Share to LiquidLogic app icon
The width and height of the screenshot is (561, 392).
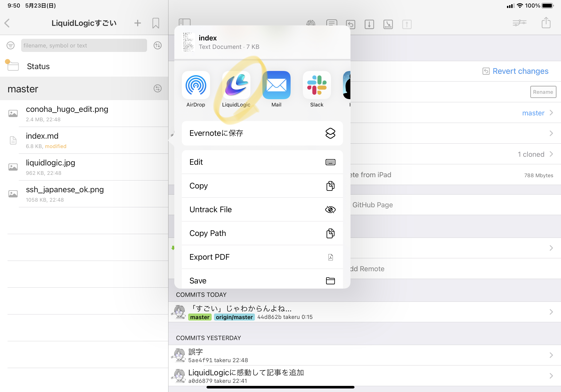[x=236, y=85]
